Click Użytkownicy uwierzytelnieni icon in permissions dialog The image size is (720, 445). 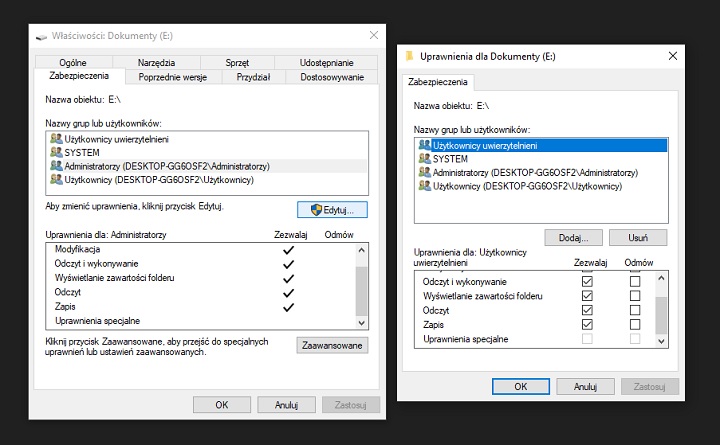[425, 145]
